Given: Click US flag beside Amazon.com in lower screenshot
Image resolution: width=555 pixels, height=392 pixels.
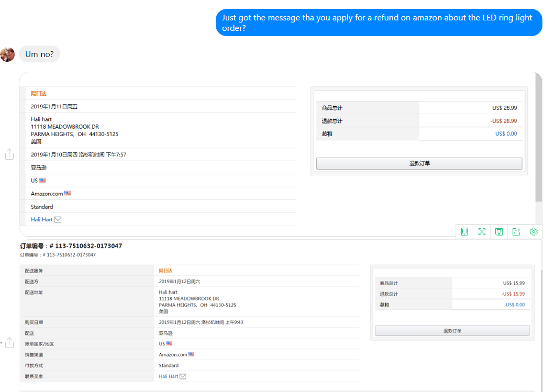Looking at the screenshot, I should (191, 354).
